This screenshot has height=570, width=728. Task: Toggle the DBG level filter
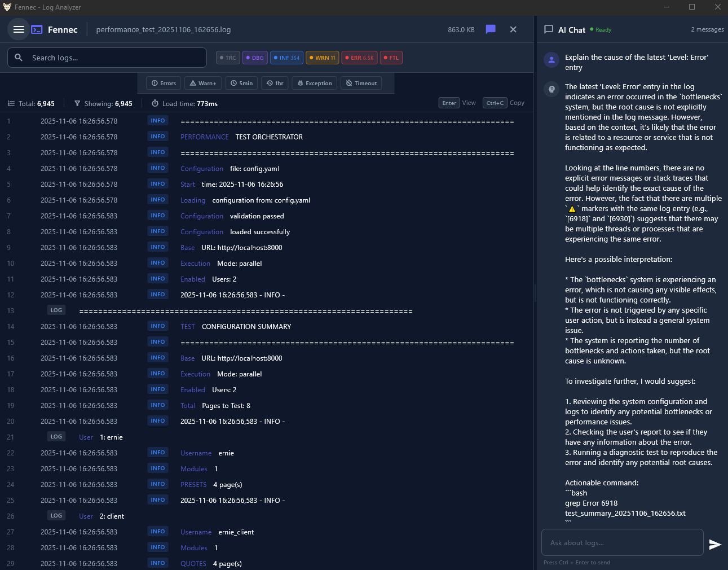(x=255, y=58)
